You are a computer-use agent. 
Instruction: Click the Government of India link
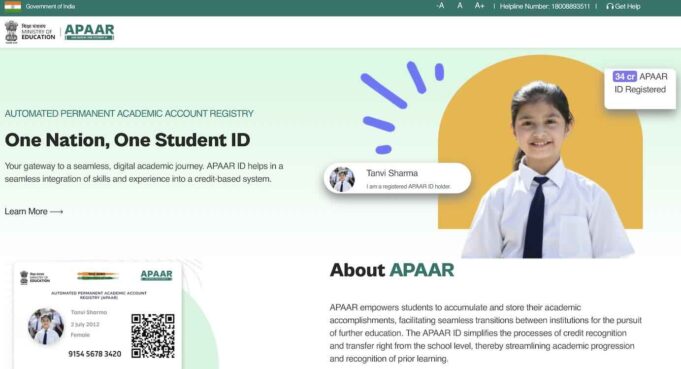(x=50, y=7)
